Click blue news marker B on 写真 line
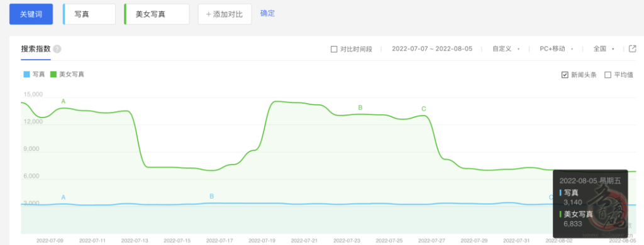 tap(211, 196)
